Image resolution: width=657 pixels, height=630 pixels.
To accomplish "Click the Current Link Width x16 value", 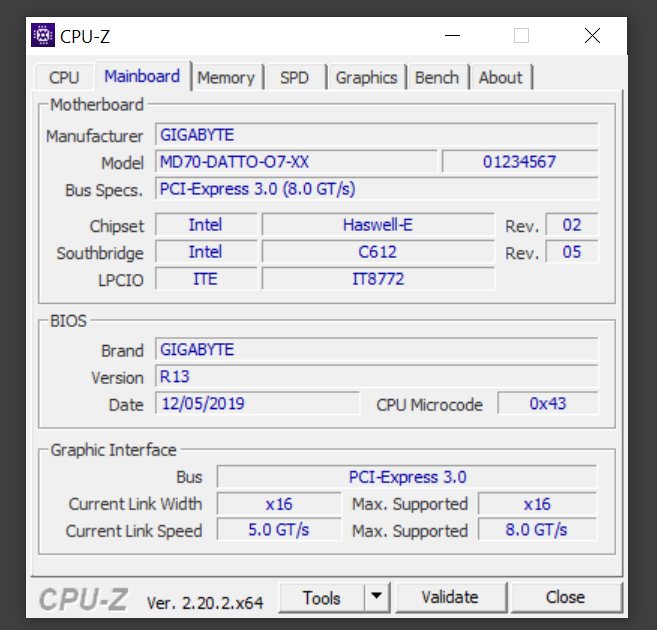I will coord(279,504).
